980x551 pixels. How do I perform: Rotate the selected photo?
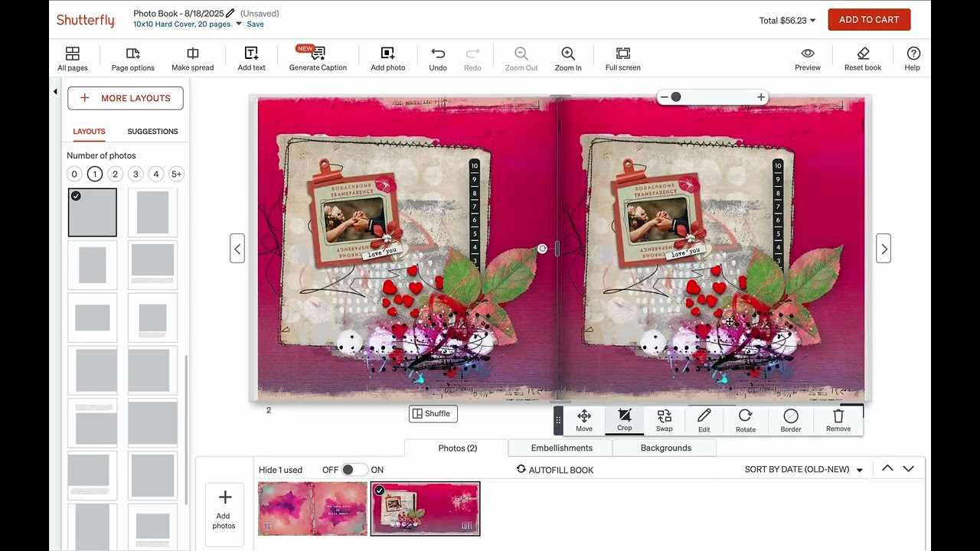[746, 420]
